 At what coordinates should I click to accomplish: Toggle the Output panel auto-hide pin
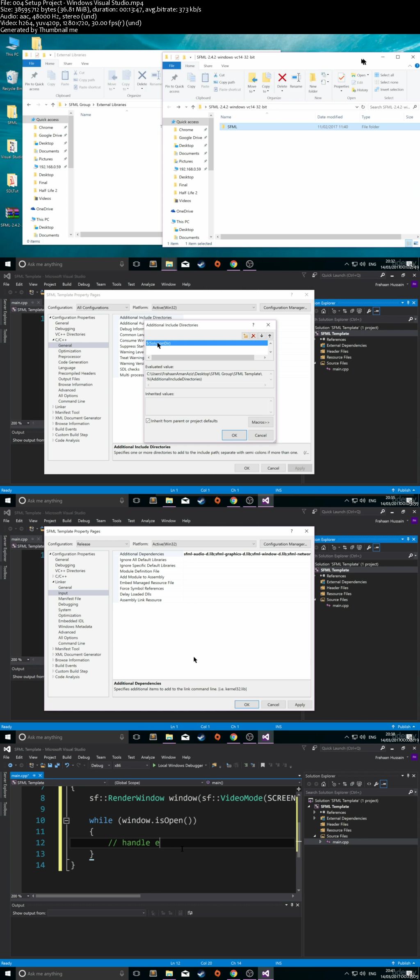(292, 905)
